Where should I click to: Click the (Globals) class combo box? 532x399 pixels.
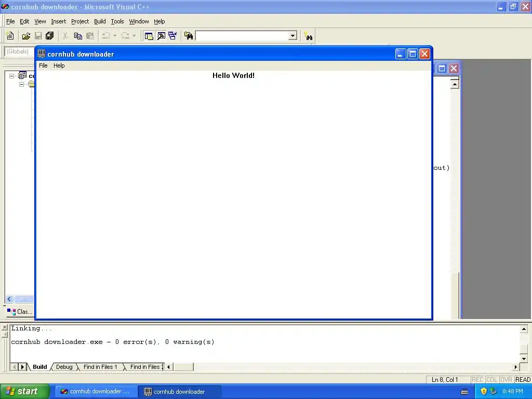pos(19,51)
